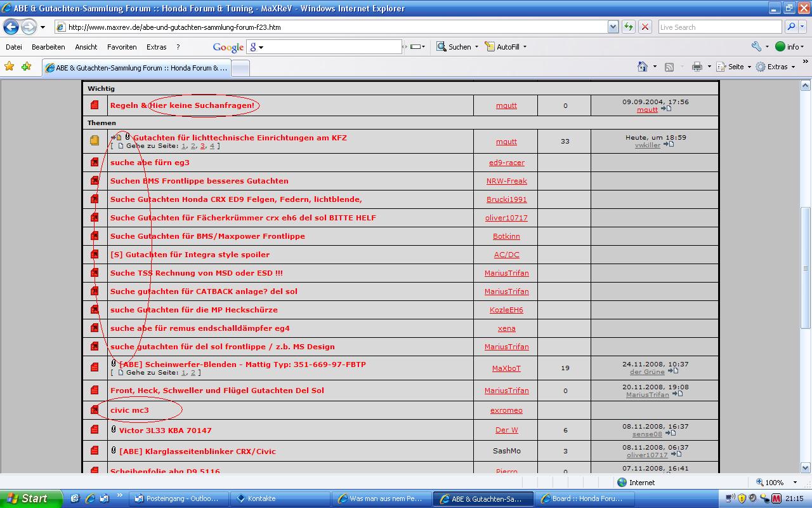Click the Refresh page button
The width and height of the screenshot is (812, 508).
pyautogui.click(x=629, y=27)
